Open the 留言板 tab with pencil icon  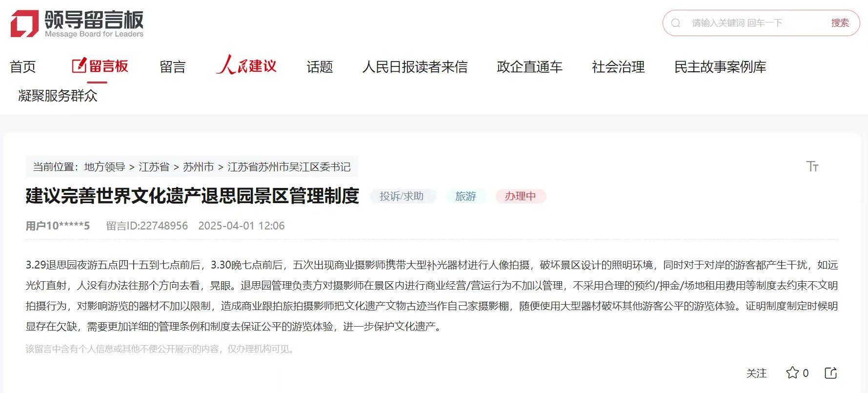[x=100, y=66]
